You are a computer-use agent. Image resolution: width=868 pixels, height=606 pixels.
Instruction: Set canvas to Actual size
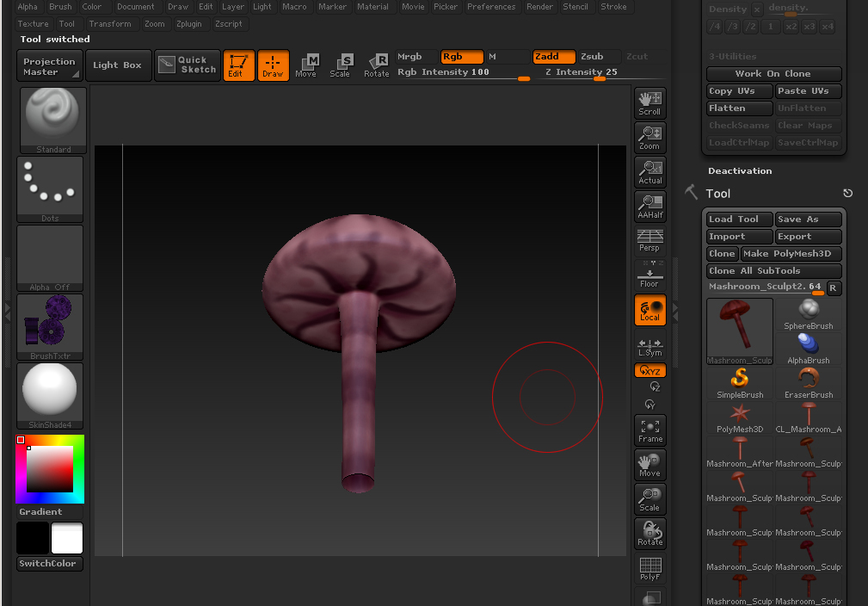649,172
